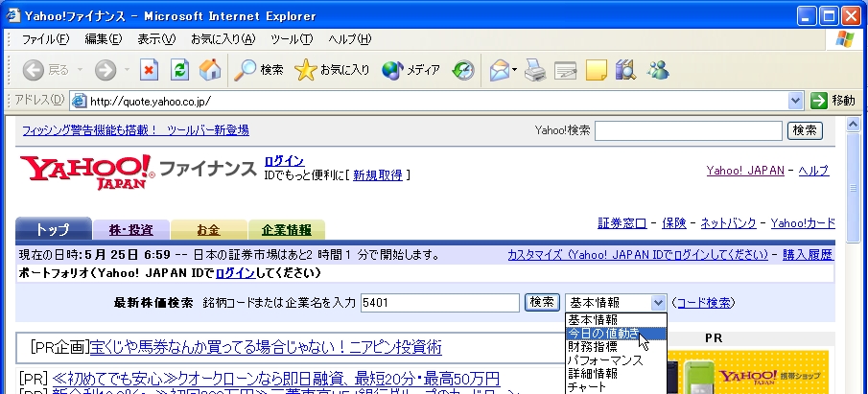Open the Yahoo!カード link

(803, 223)
